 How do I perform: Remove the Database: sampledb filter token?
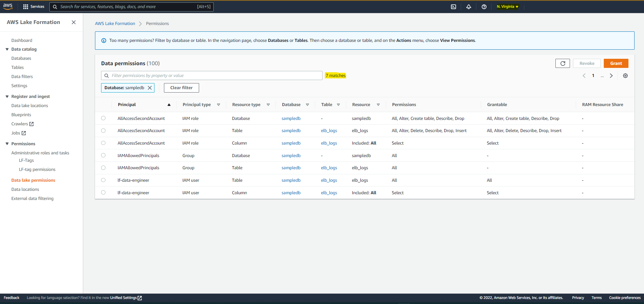[x=150, y=88]
